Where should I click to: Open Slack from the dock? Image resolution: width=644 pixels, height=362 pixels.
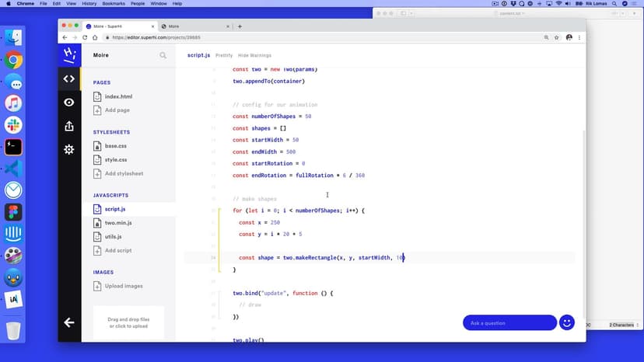point(13,125)
